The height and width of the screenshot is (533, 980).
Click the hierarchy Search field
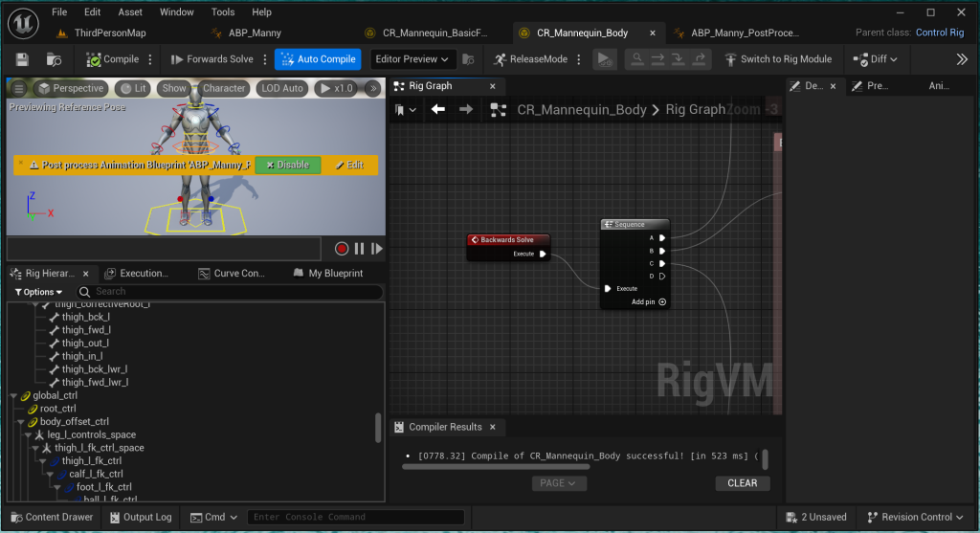pyautogui.click(x=230, y=292)
